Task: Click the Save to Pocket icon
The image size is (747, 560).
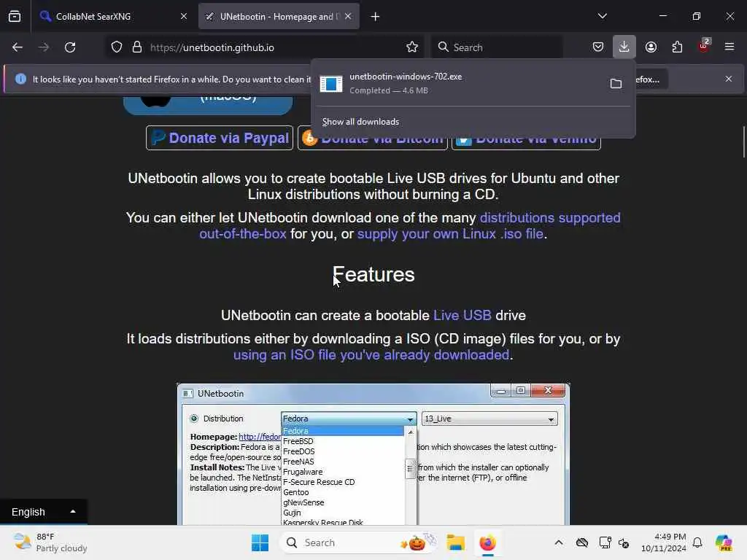Action: [x=598, y=47]
